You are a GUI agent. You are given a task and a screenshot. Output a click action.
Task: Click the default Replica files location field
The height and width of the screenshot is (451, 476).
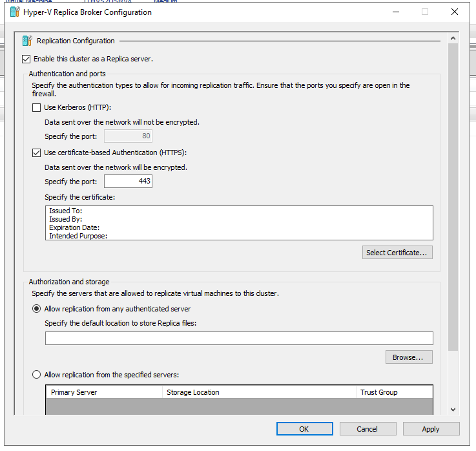239,339
